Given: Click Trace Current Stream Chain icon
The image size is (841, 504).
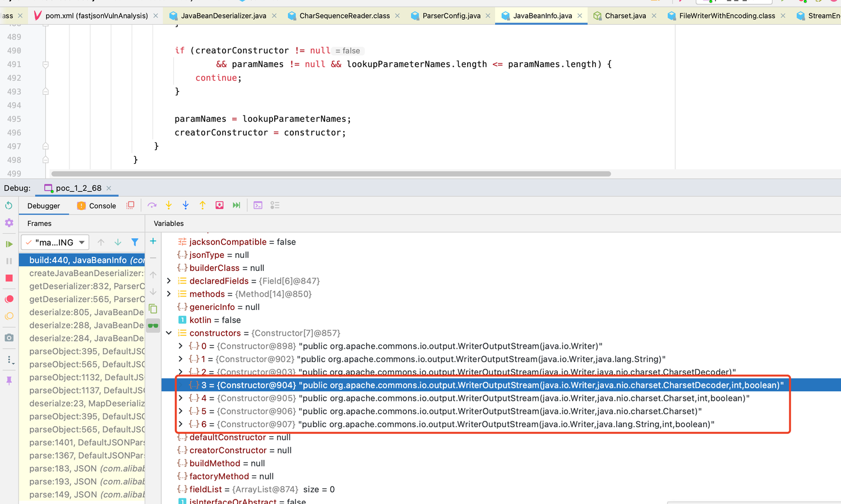Looking at the screenshot, I should [x=275, y=206].
